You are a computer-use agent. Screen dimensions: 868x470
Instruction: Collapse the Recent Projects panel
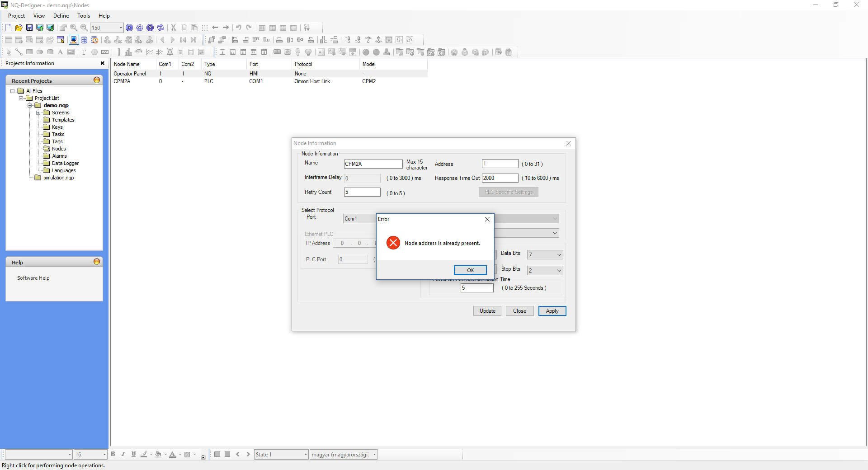pyautogui.click(x=97, y=80)
